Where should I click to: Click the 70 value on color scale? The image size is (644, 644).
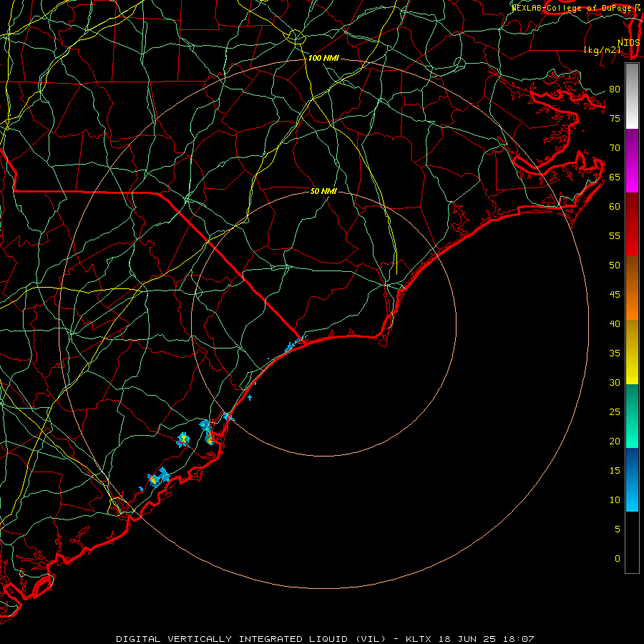pyautogui.click(x=615, y=148)
